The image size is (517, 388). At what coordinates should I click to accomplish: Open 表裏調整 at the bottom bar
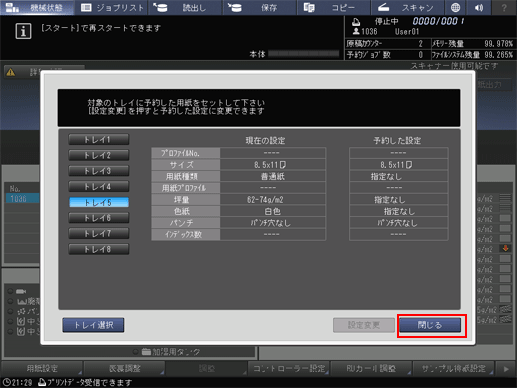coord(124,368)
